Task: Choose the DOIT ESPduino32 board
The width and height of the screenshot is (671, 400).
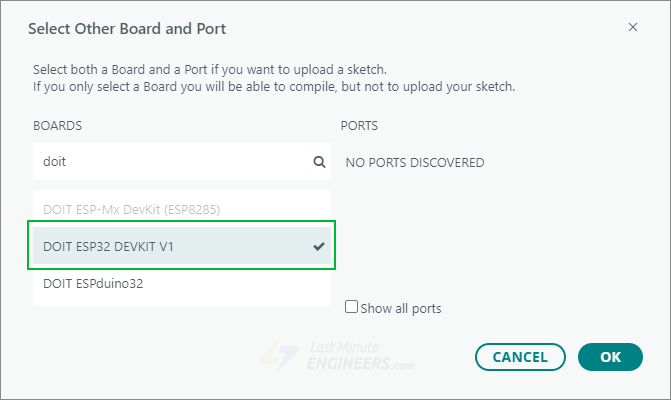Action: [x=93, y=283]
